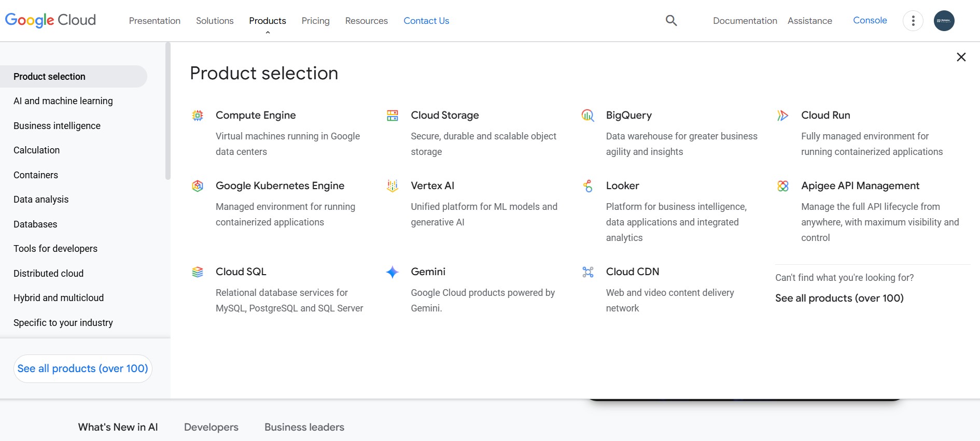Click 'Virtual machines running in Google data centers' text
Viewport: 980px width, 441px height.
pyautogui.click(x=288, y=144)
